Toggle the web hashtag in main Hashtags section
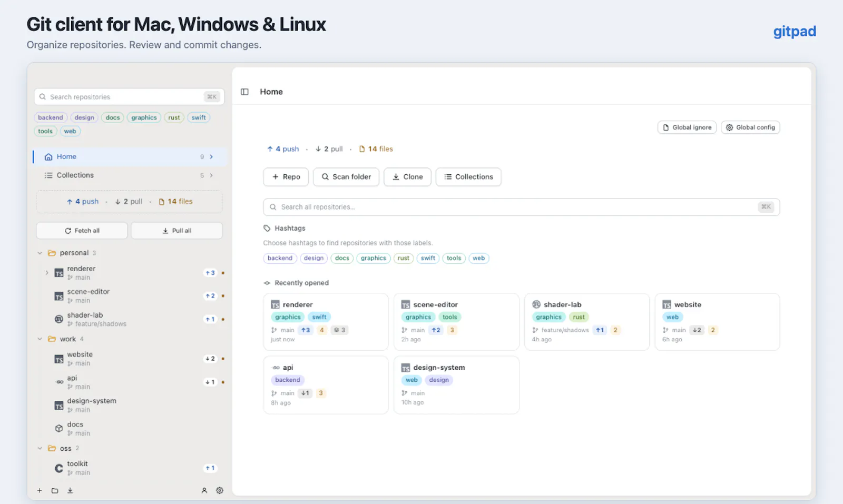 (x=479, y=258)
